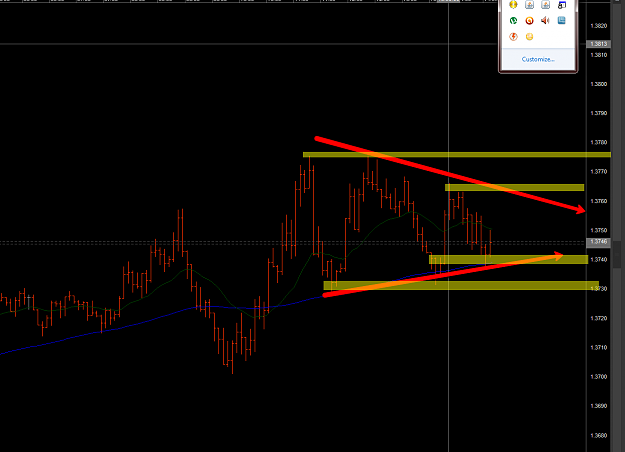Open the red lightning bolt tray icon
Viewport: 625px width, 452px height.
[513, 37]
